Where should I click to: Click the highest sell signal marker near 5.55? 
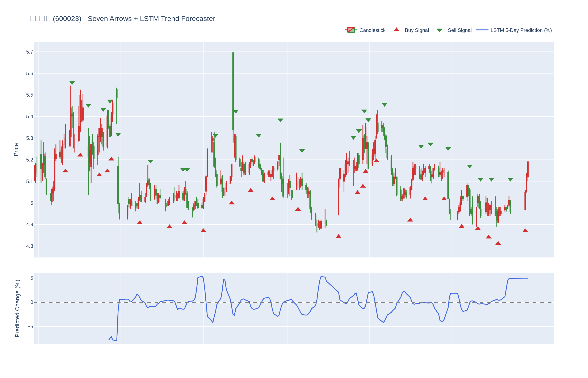click(x=72, y=83)
